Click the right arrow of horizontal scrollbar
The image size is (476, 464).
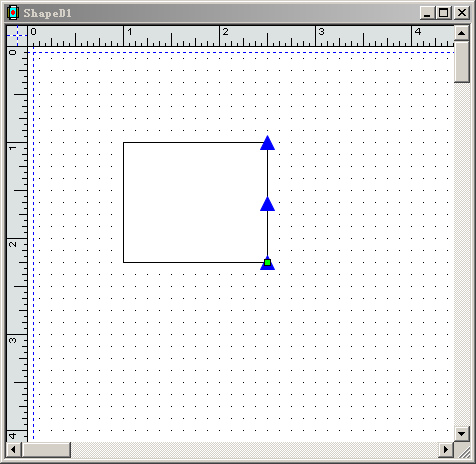coord(446,450)
